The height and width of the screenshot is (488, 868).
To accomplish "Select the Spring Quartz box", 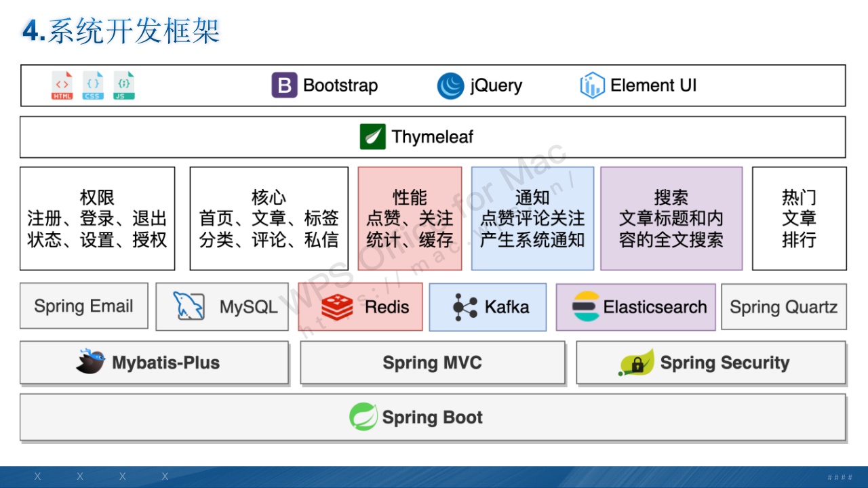I will click(784, 307).
